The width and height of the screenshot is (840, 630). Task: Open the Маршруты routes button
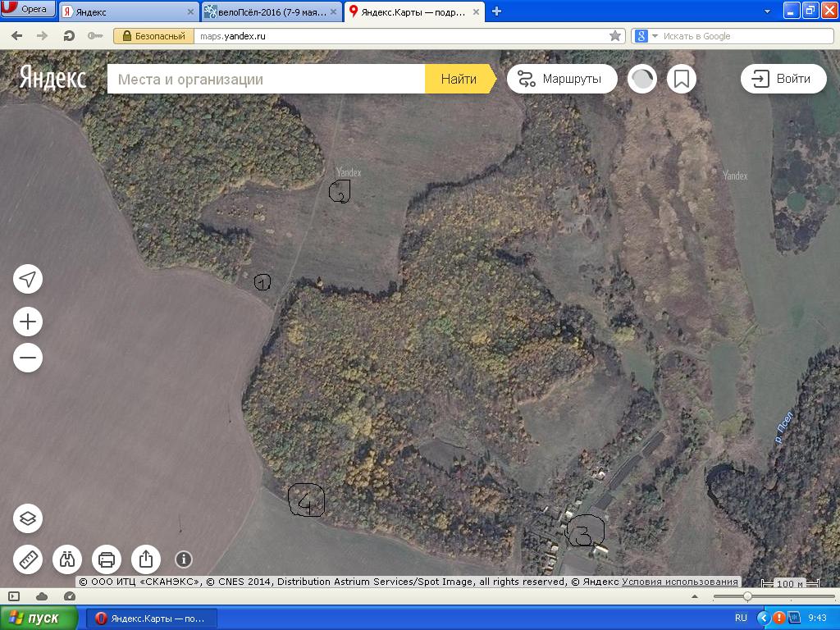pyautogui.click(x=562, y=79)
